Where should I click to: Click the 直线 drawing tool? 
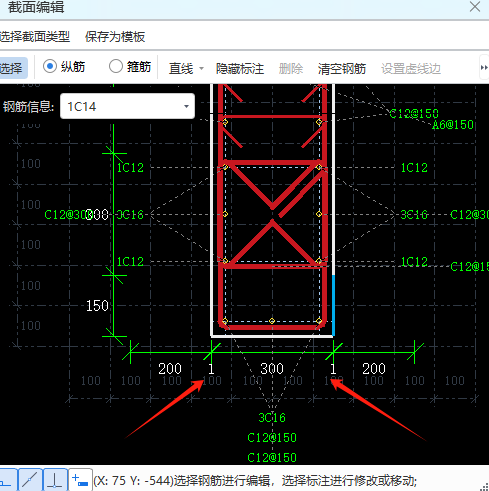tap(181, 69)
